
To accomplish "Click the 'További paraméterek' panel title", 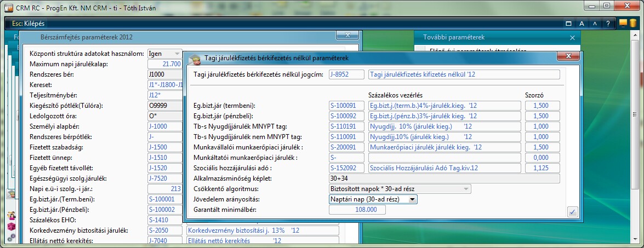I will click(454, 37).
